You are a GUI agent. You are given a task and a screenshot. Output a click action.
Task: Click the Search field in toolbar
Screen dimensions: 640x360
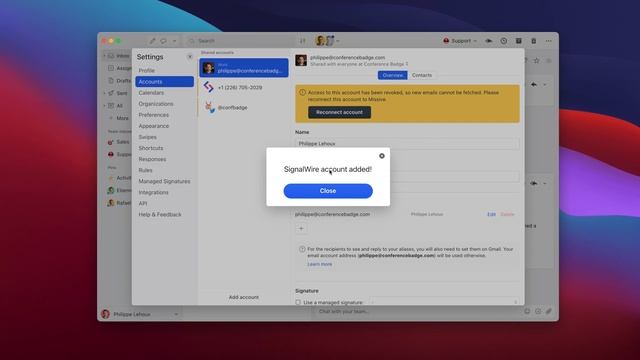point(241,41)
